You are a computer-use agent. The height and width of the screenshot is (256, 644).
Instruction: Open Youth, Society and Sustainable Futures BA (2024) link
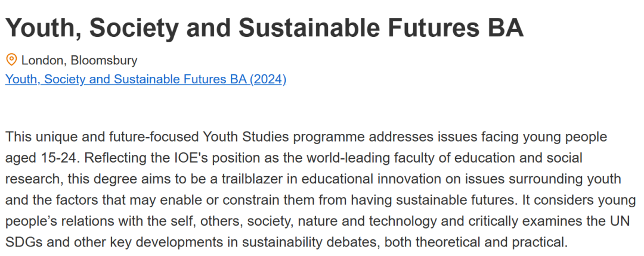click(145, 79)
